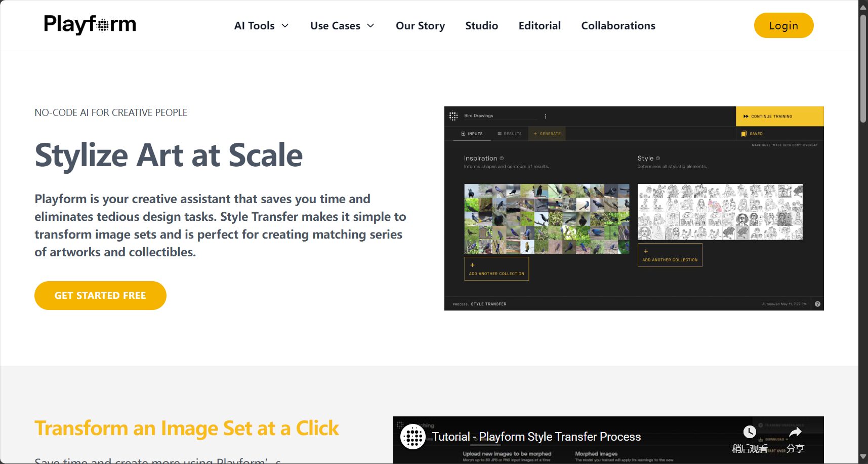
Task: Open the Editorial page
Action: [540, 26]
